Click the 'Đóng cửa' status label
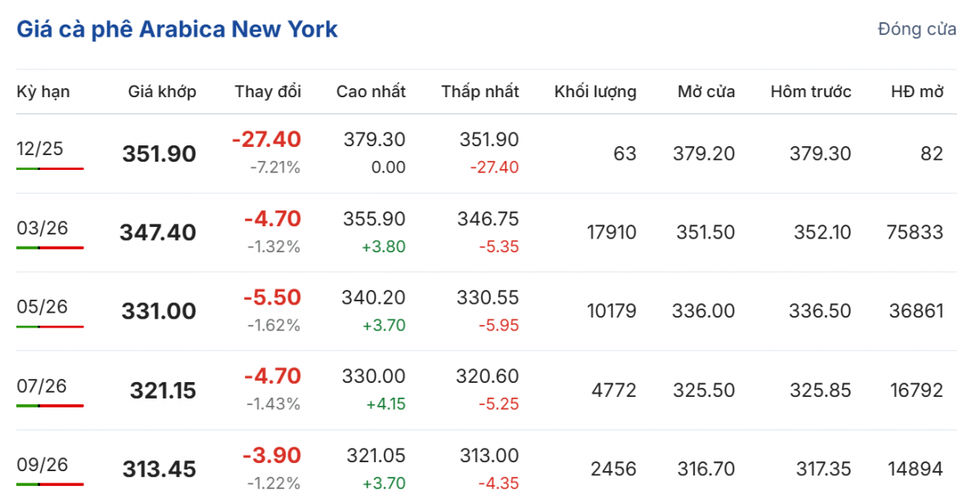The height and width of the screenshot is (503, 980). click(917, 29)
